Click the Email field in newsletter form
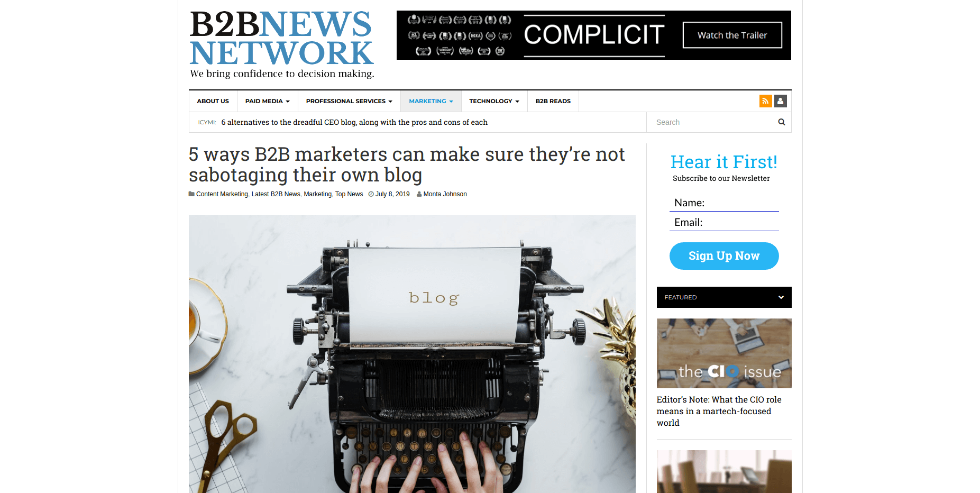Screen dimensions: 980x493 point(724,223)
